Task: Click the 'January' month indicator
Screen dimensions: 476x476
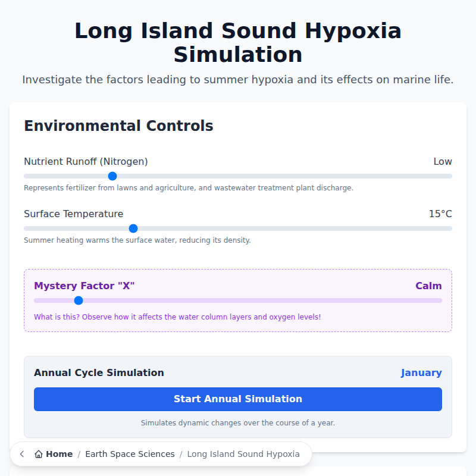Action: (421, 372)
